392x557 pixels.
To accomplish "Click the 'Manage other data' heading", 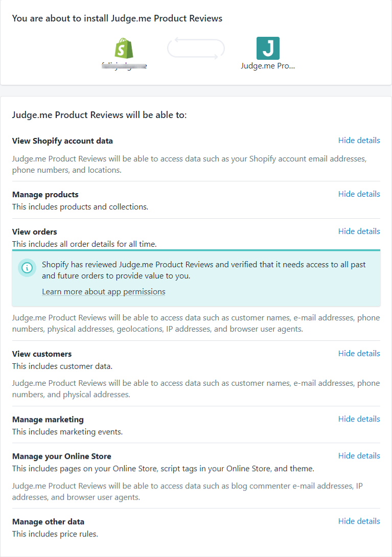I will pyautogui.click(x=49, y=522).
